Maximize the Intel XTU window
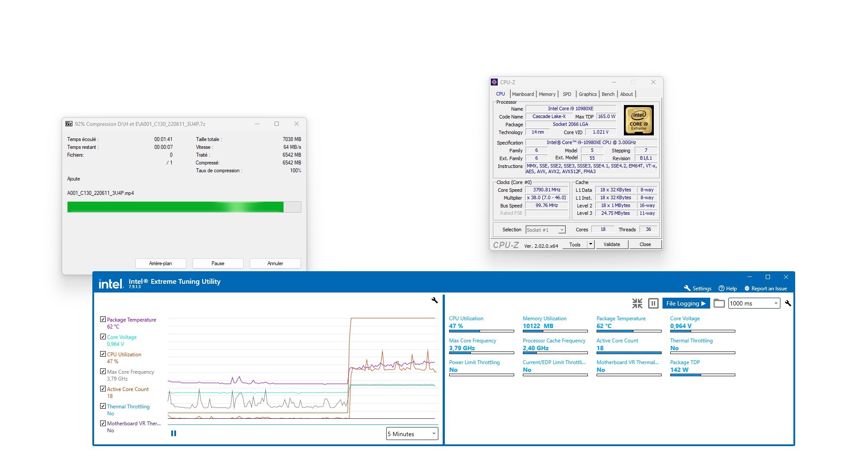Image resolution: width=868 pixels, height=460 pixels. 768,277
